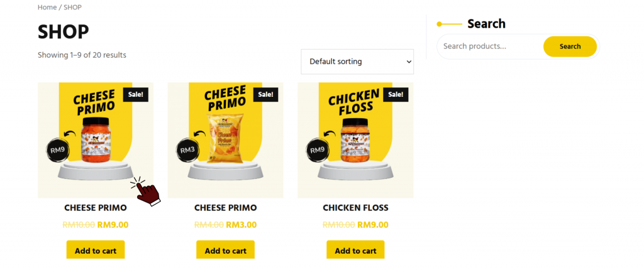Click the Sale! badge on Chicken Floss

click(396, 94)
